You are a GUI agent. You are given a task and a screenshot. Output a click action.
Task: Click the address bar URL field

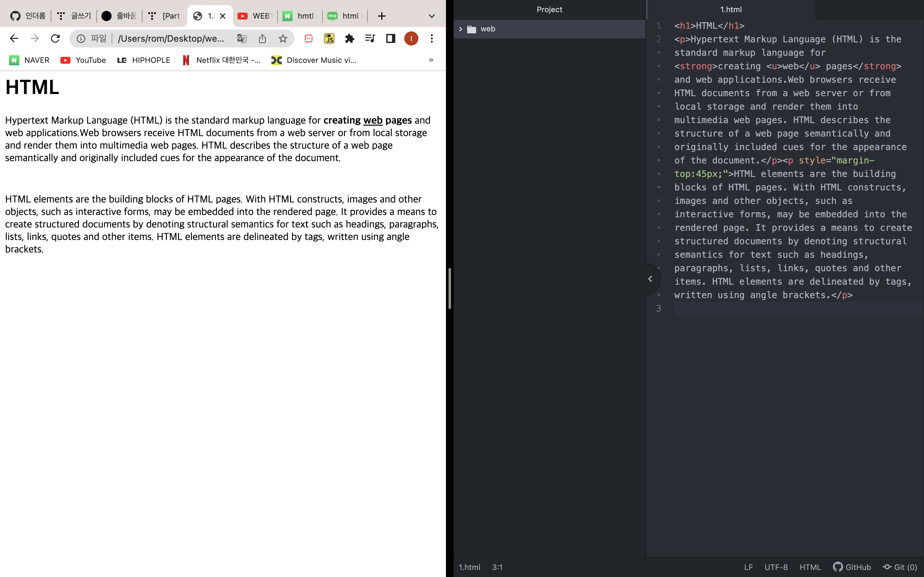171,38
